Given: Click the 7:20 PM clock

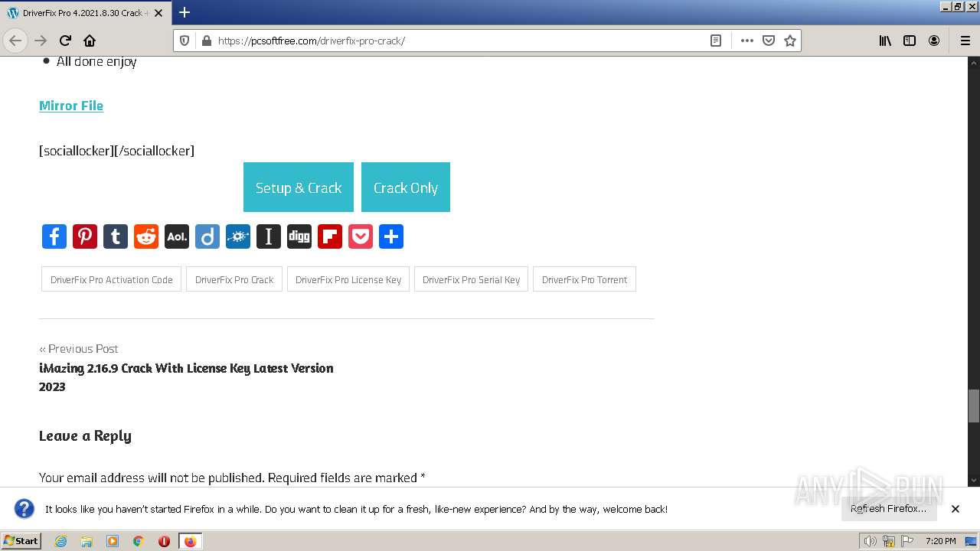Looking at the screenshot, I should click(x=940, y=541).
